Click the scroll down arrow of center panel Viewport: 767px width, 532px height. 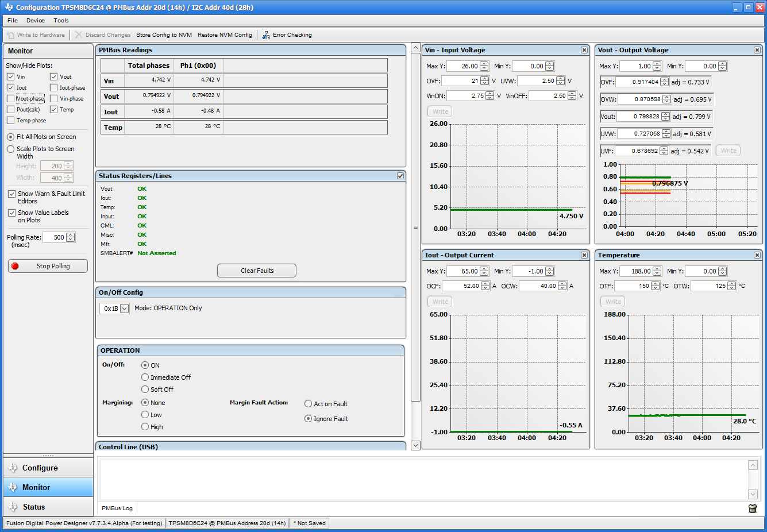click(x=416, y=445)
